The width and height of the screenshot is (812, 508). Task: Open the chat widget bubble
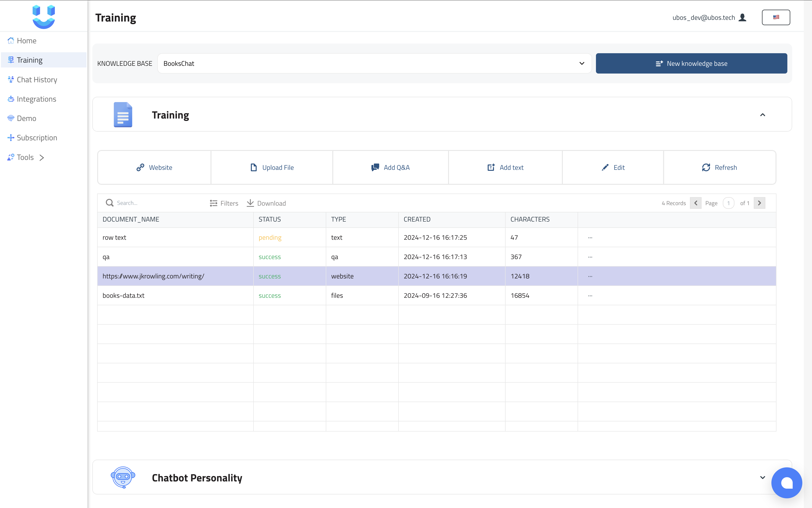tap(787, 483)
